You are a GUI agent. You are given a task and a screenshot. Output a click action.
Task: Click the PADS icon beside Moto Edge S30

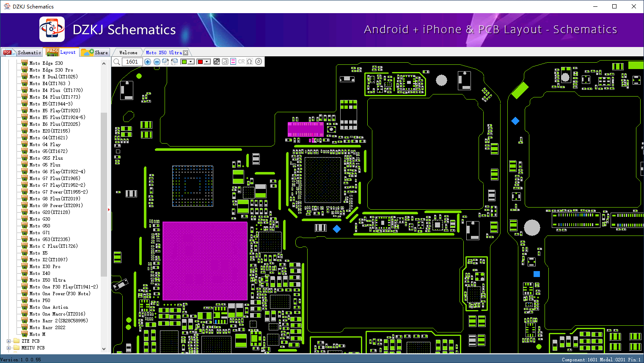25,63
